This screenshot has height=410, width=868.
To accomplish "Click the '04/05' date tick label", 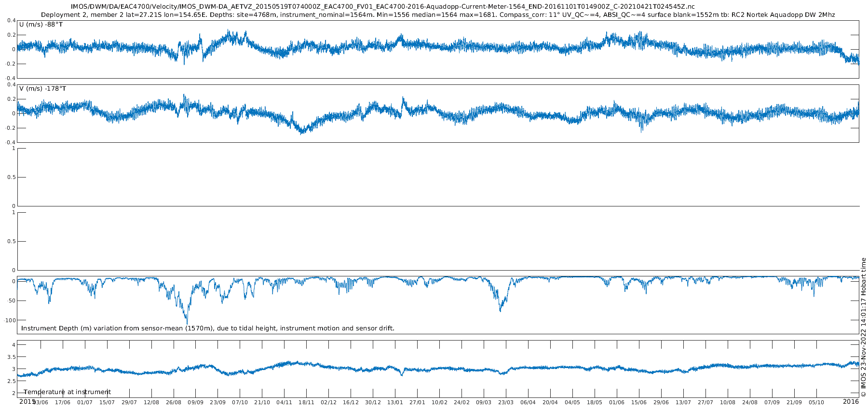I will 573,402.
